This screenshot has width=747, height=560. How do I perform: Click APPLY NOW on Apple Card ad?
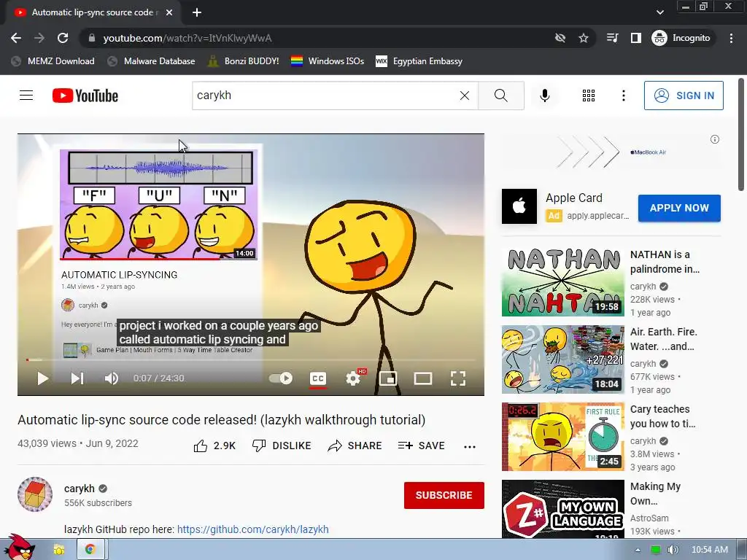[679, 208]
